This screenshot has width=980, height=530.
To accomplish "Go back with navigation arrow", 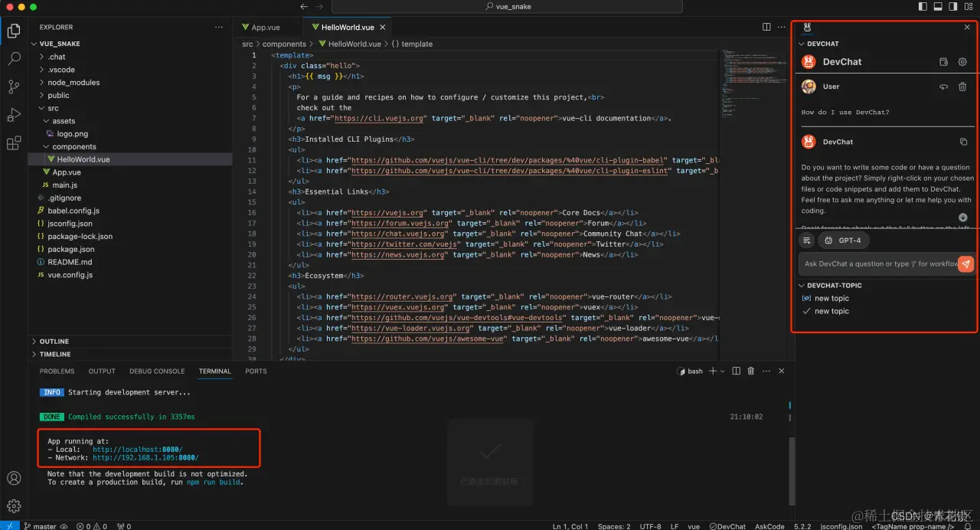I will (304, 6).
